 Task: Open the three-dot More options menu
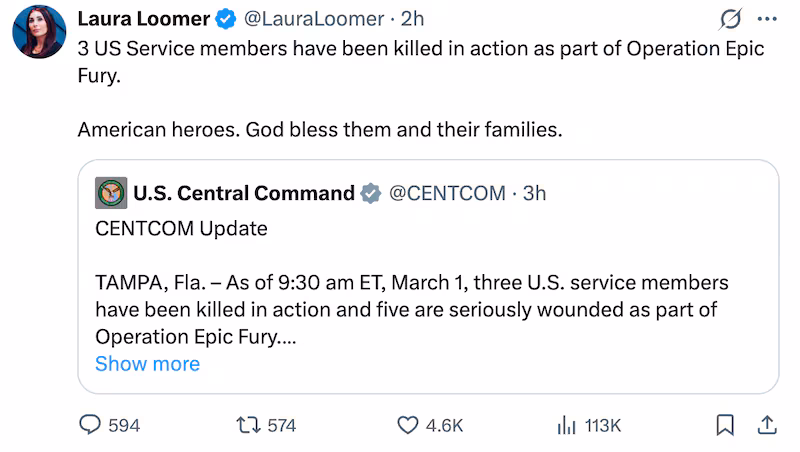767,19
